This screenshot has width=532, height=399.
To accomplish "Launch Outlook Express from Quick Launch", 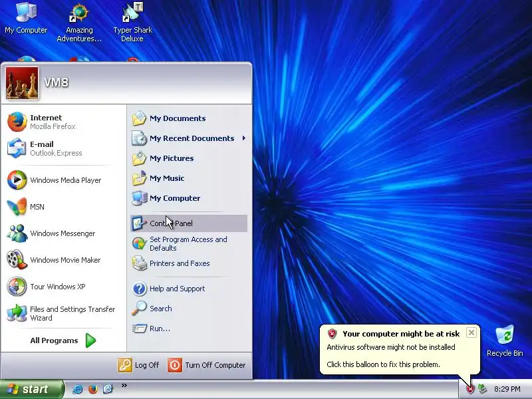I will point(108,389).
